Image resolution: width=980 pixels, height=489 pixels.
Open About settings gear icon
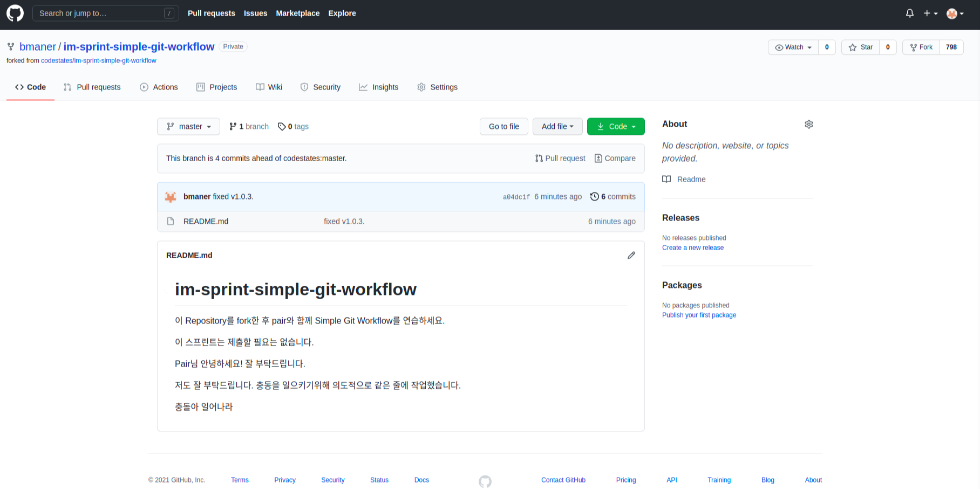808,124
